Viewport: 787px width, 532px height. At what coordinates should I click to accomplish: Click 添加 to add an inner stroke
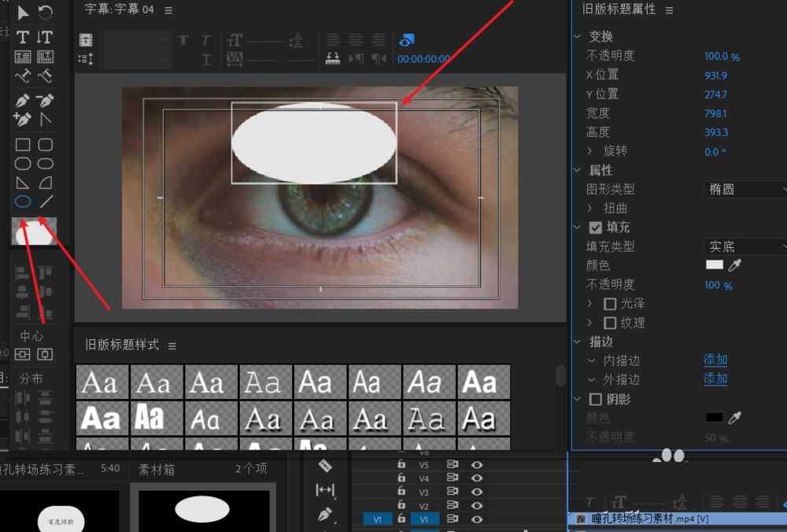(715, 360)
